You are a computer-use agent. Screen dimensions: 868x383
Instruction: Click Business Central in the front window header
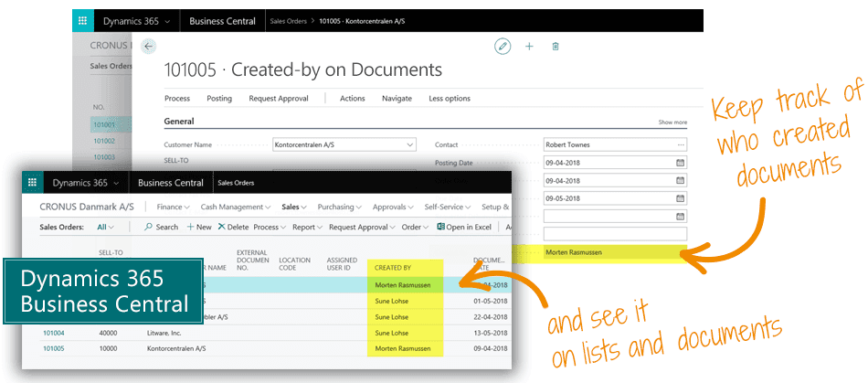click(171, 183)
